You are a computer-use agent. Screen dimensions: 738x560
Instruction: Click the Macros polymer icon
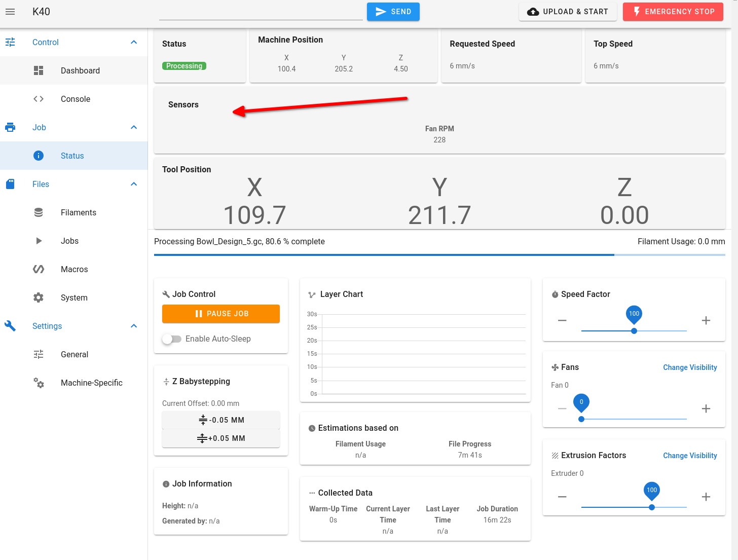click(39, 269)
